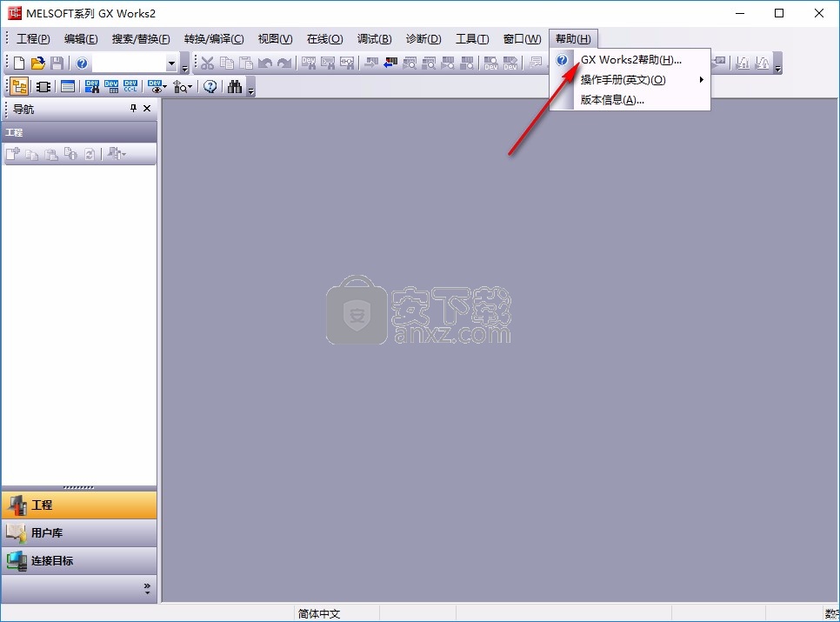
Task: Click the Dev device list grid icon
Action: click(x=111, y=87)
